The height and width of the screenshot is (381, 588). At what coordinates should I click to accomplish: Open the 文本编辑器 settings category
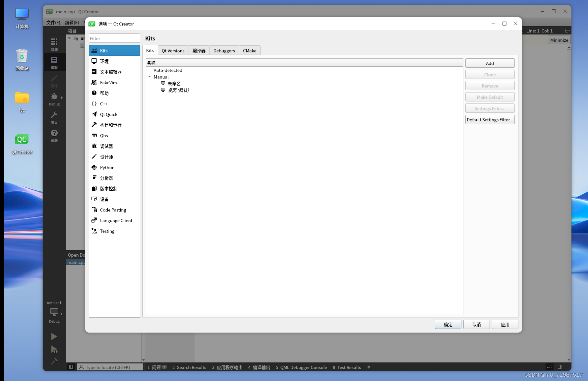tap(114, 72)
